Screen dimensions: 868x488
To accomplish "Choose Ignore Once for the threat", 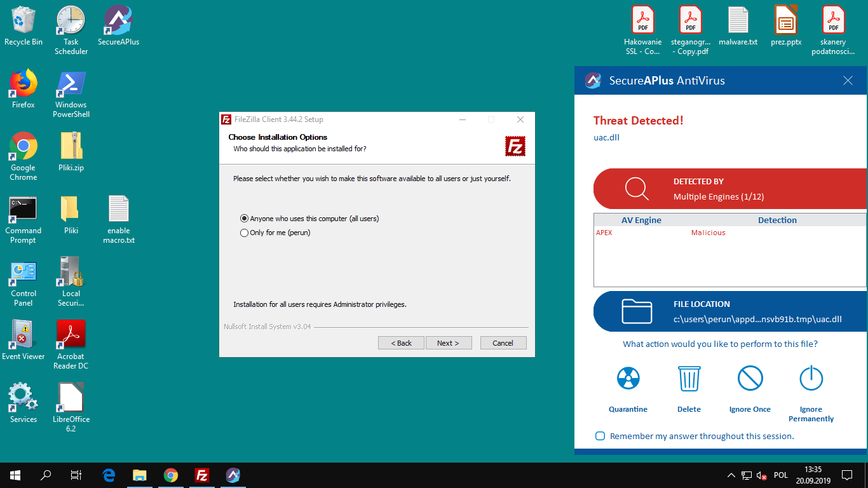I will point(750,390).
